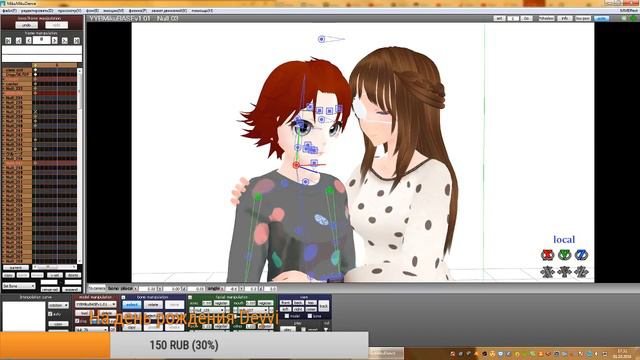Step back one frame arrow
The image size is (640, 360).
point(29,40)
